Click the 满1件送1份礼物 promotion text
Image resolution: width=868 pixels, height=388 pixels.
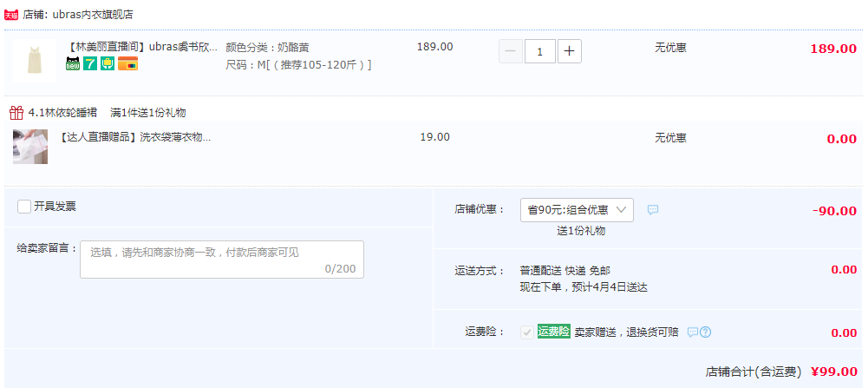click(147, 113)
